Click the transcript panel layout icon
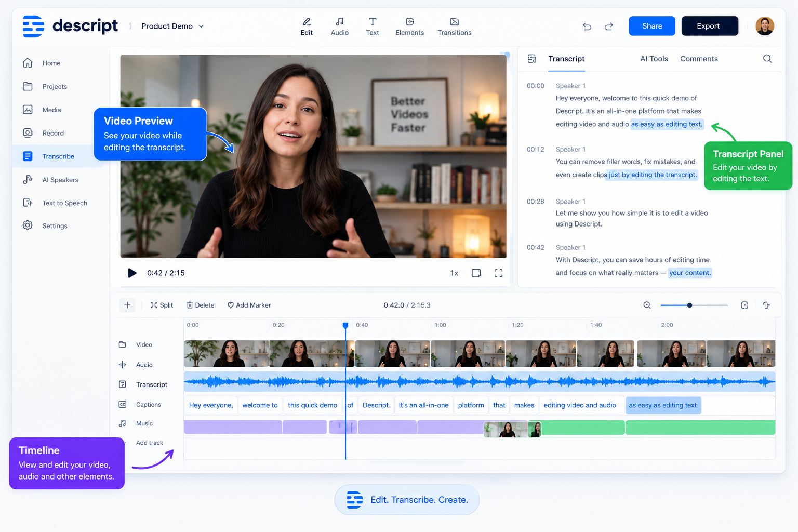Screen dimensions: 798x532 [532, 59]
